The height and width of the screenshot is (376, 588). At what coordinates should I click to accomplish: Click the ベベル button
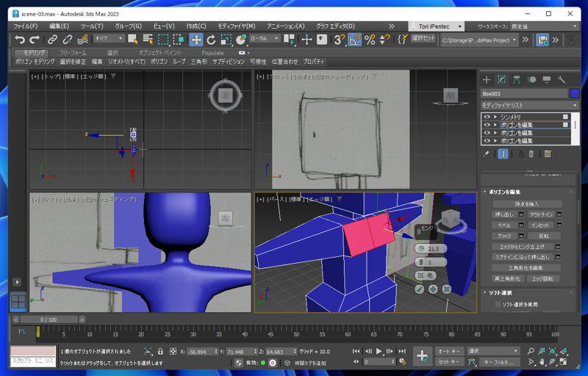point(504,225)
